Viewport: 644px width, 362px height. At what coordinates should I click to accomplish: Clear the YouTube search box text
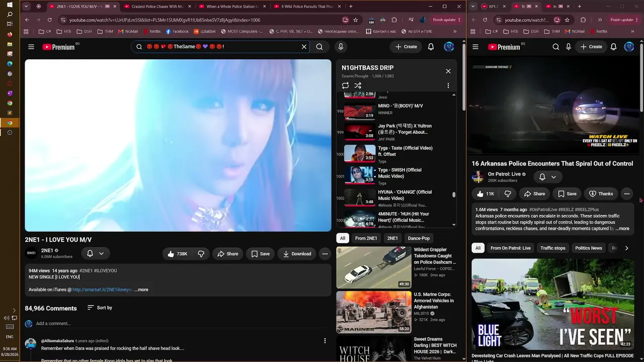[x=304, y=47]
